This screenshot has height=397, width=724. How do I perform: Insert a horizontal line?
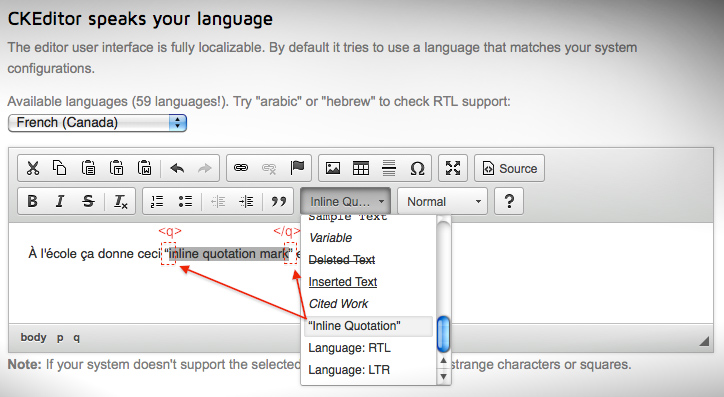[389, 168]
